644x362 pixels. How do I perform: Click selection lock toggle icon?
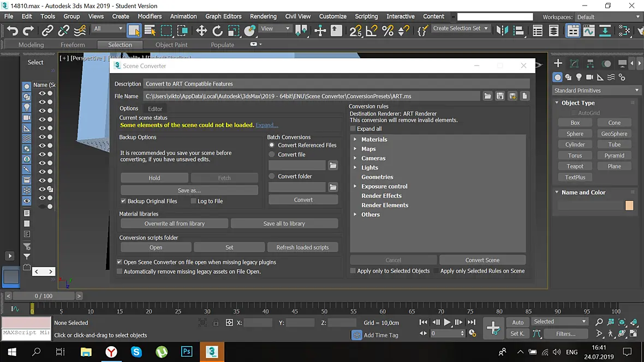[216, 323]
